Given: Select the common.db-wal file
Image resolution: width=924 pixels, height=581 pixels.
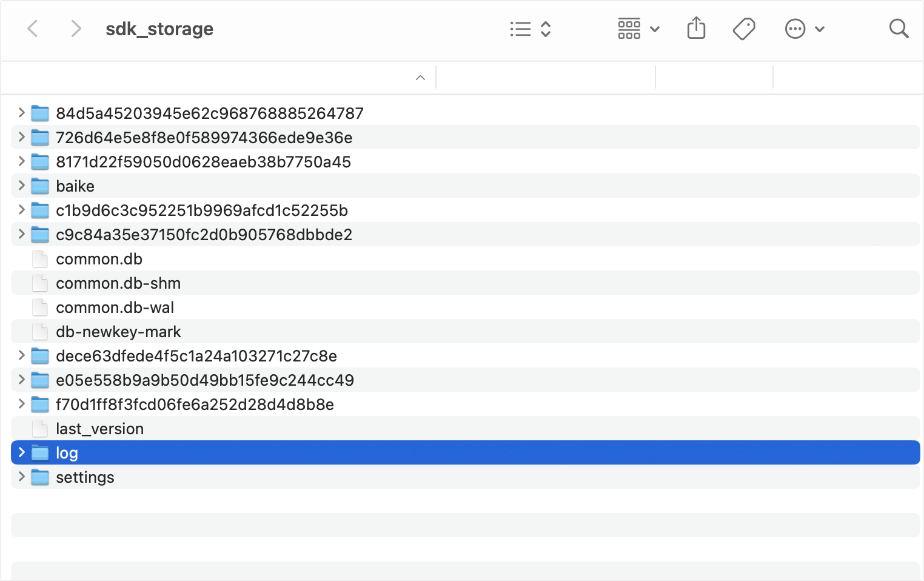Looking at the screenshot, I should coord(115,307).
